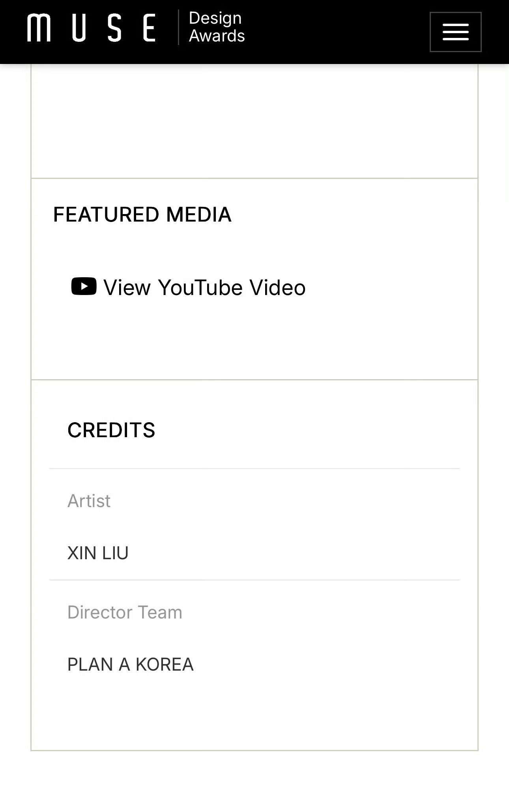This screenshot has height=812, width=509.
Task: Click the word Awards in header
Action: pos(217,36)
